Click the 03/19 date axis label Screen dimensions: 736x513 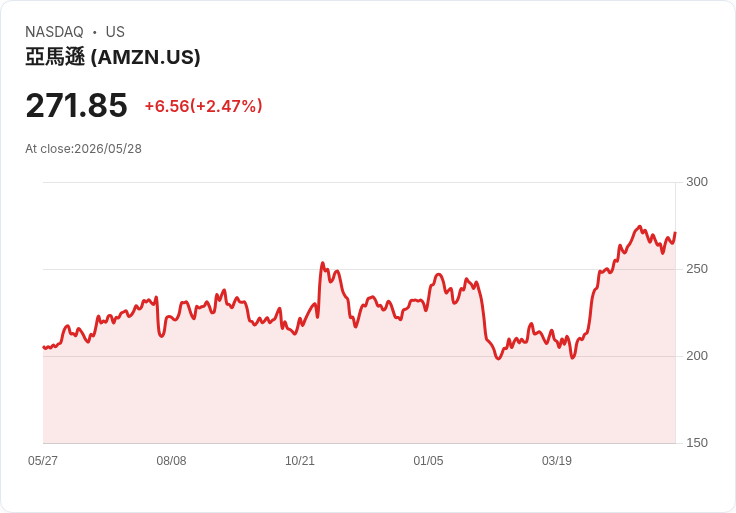pyautogui.click(x=557, y=460)
